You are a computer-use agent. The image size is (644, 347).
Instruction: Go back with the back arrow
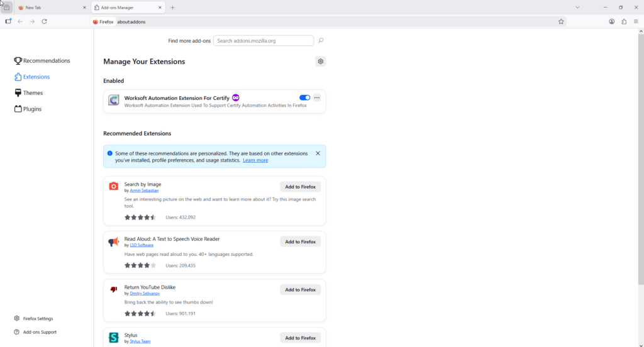[x=20, y=22]
